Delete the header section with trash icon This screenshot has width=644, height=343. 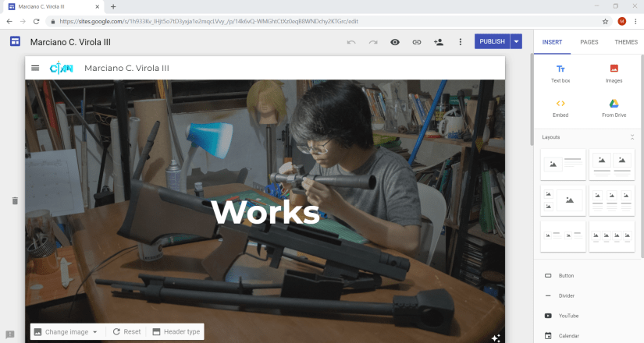point(14,201)
